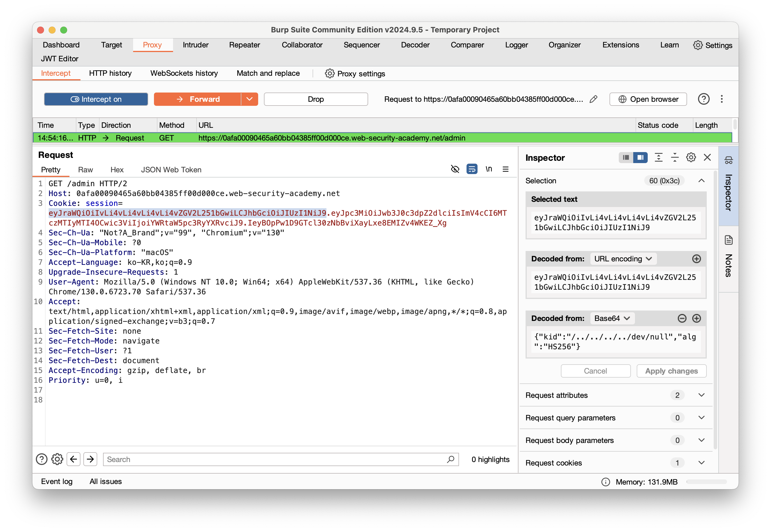Open Inspector settings gear icon
This screenshot has height=532, width=771.
tap(691, 157)
